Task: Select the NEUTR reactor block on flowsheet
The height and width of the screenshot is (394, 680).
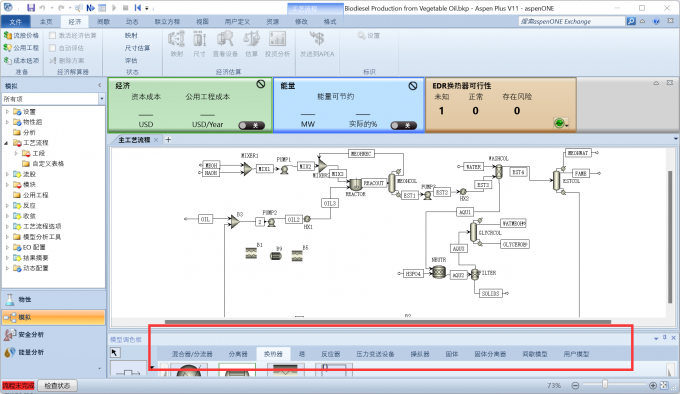Action: click(x=439, y=272)
